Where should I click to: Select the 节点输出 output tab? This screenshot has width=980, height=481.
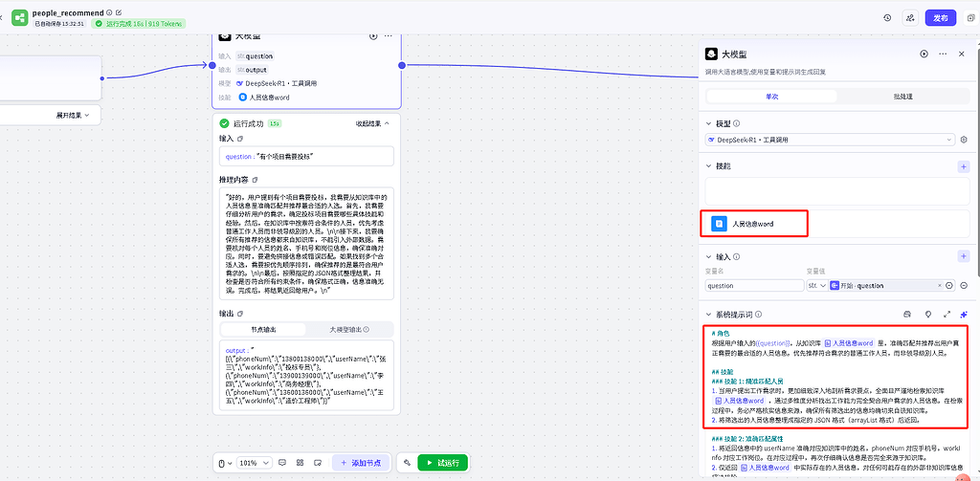263,329
